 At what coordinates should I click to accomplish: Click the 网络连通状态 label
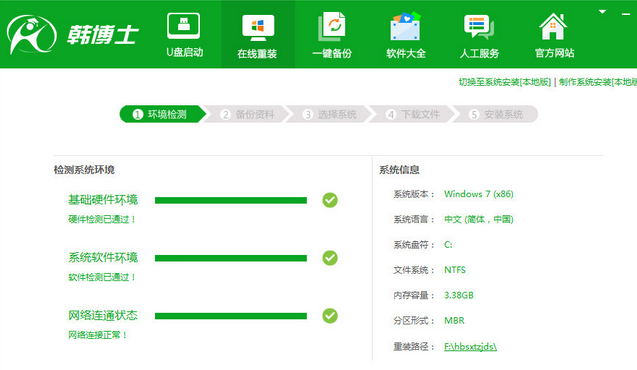click(103, 315)
